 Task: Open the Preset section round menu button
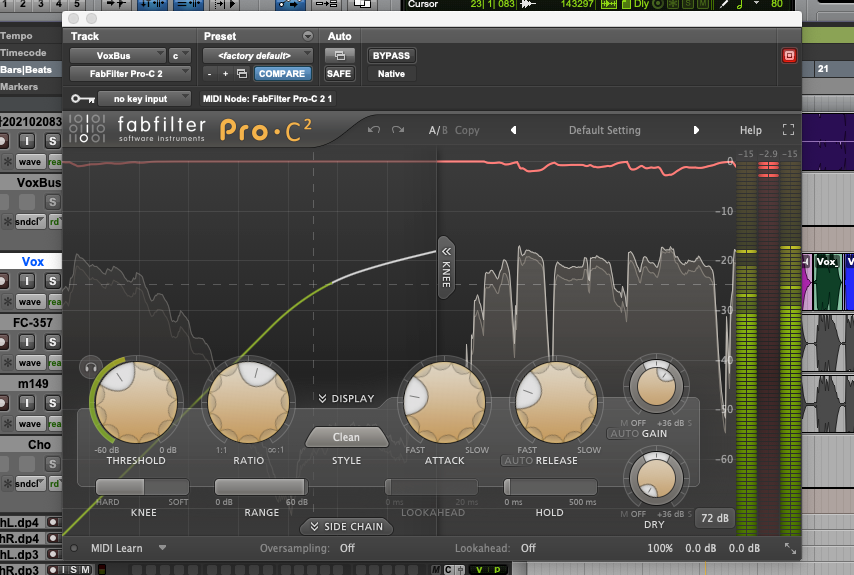point(308,36)
